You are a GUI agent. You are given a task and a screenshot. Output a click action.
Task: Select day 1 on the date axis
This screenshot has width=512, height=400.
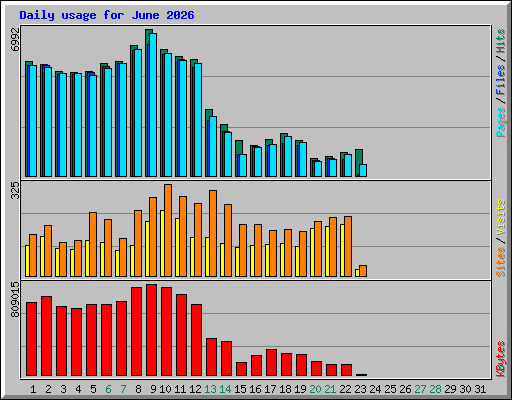point(33,389)
